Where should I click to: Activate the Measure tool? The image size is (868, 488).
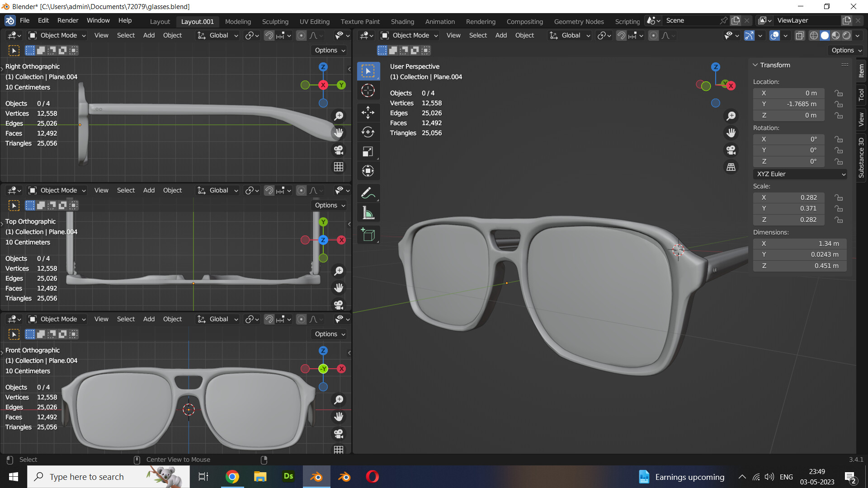click(x=368, y=212)
